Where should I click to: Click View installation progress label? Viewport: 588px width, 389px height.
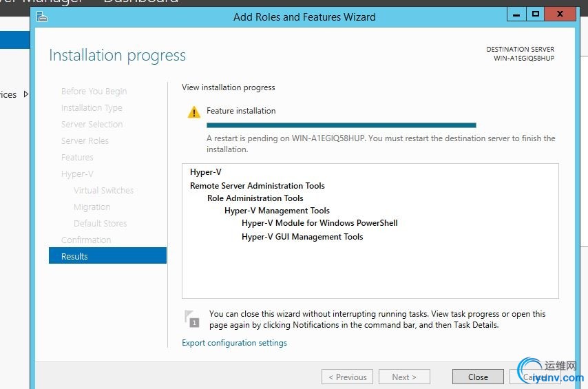(229, 87)
